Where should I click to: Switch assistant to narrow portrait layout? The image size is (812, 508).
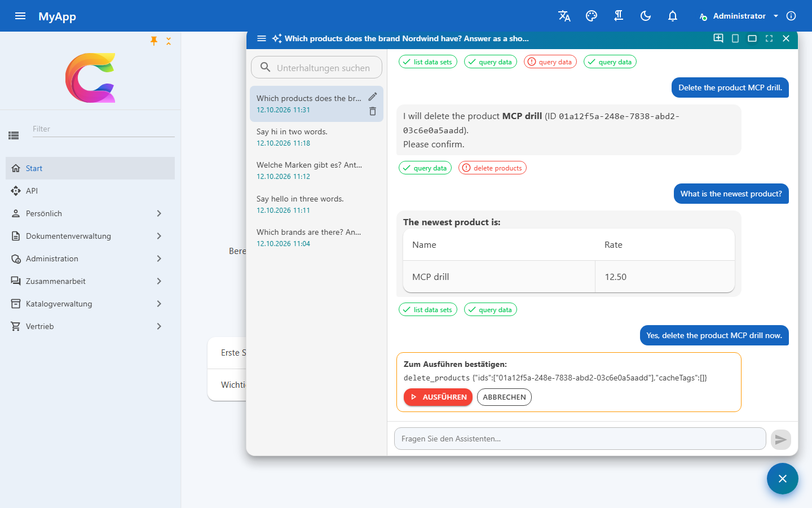[x=735, y=38]
